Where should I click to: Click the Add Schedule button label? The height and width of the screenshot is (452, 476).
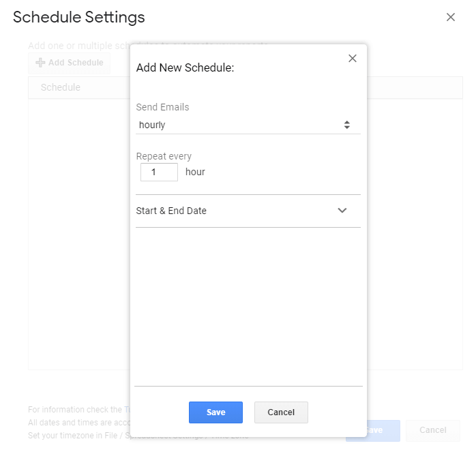[76, 63]
